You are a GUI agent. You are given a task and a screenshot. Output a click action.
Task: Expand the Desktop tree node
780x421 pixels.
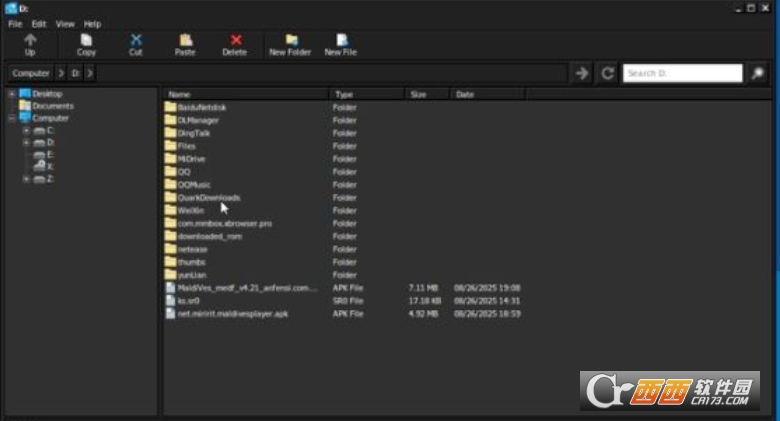coord(12,94)
